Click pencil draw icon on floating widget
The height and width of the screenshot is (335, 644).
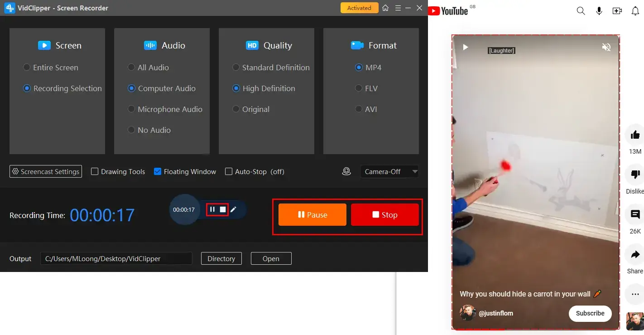click(234, 209)
